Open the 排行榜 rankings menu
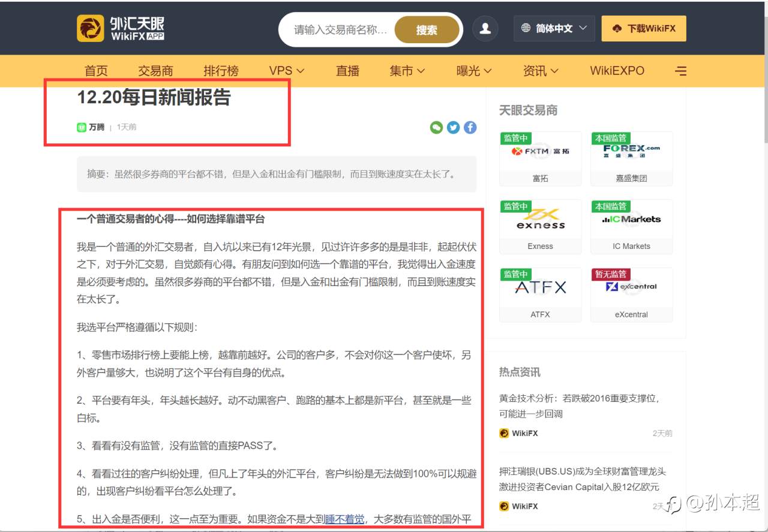The height and width of the screenshot is (532, 768). (221, 71)
